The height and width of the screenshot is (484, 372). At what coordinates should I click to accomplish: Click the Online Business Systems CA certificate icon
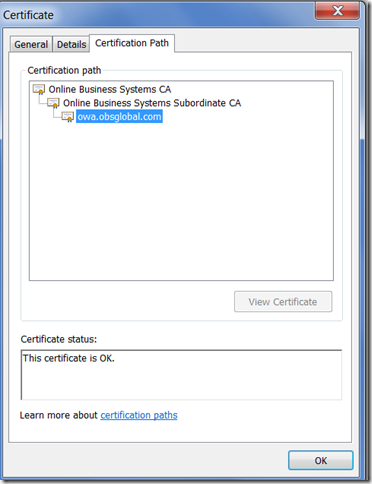(x=39, y=89)
